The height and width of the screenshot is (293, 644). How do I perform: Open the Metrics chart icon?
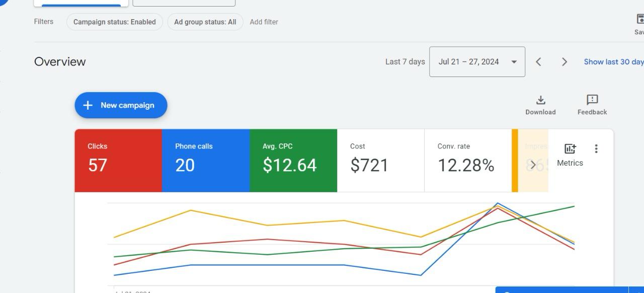[x=570, y=149]
